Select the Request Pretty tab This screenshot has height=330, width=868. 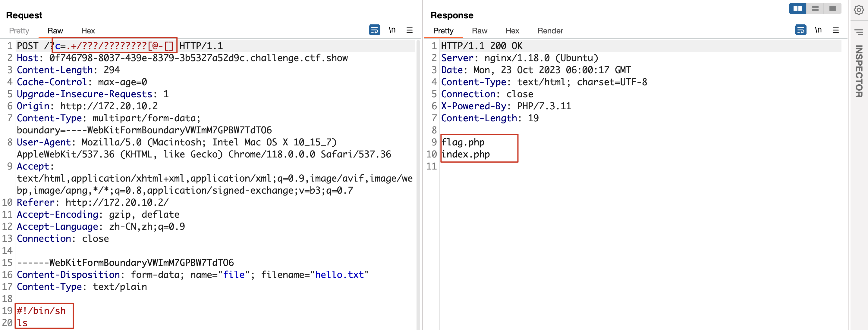[x=19, y=31]
